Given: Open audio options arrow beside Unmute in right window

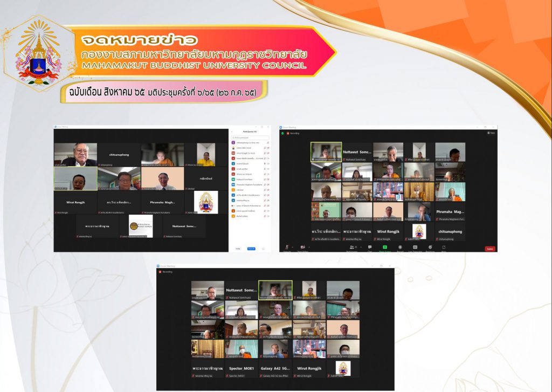Looking at the screenshot, I should pos(292,247).
